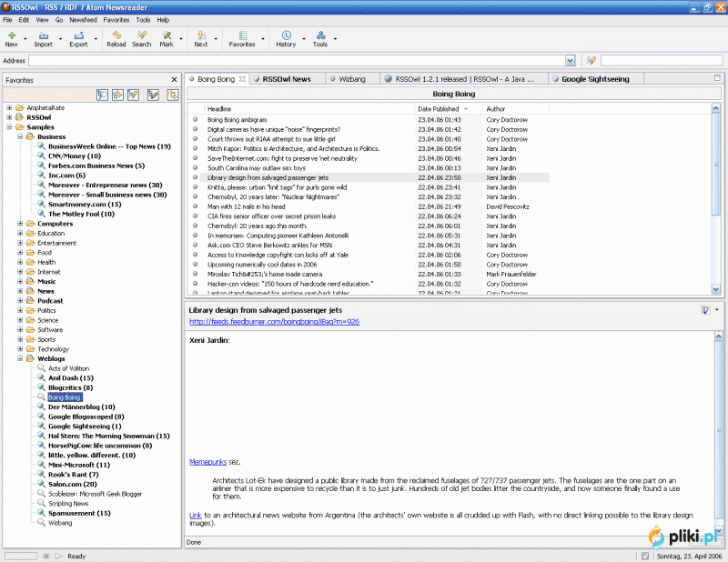Click the Address input field
Viewport: 728px width, 562px height.
[298, 60]
